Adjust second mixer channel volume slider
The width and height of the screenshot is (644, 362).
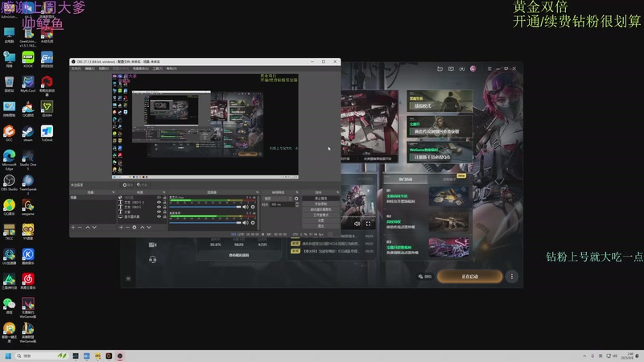point(205,223)
